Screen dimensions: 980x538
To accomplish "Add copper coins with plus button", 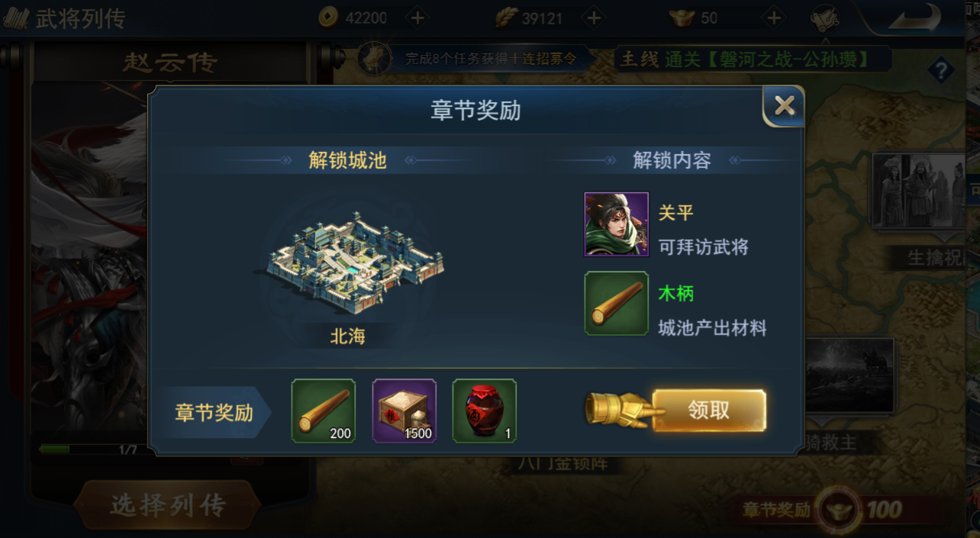I will pos(417,18).
